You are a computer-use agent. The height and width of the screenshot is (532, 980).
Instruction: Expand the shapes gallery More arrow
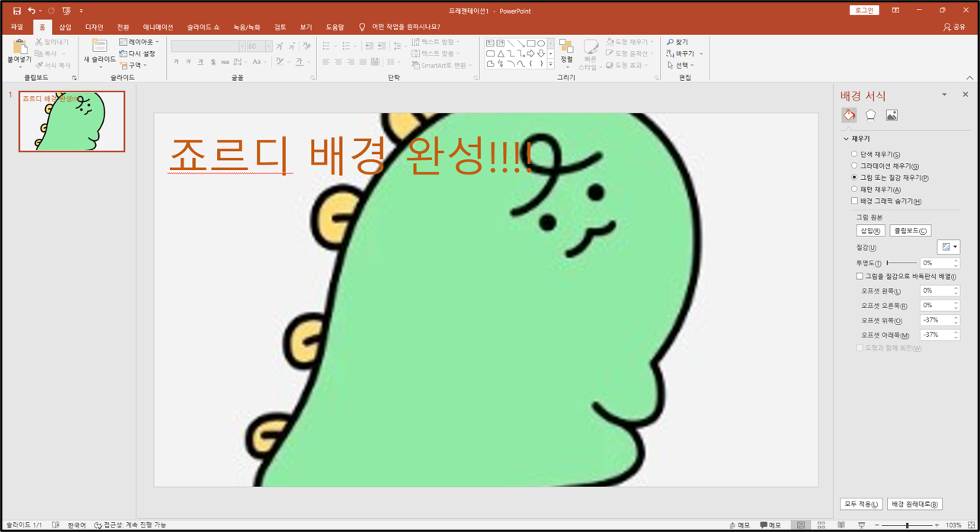coord(550,65)
